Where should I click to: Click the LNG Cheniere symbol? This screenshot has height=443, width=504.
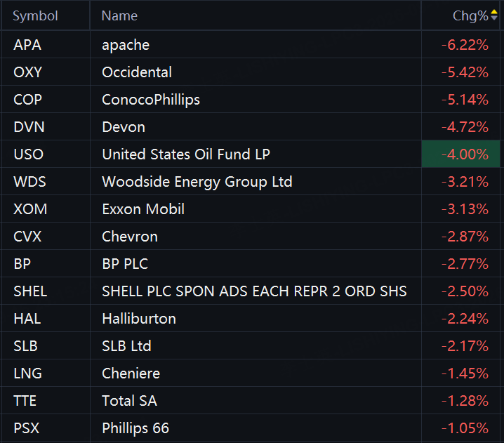(27, 373)
